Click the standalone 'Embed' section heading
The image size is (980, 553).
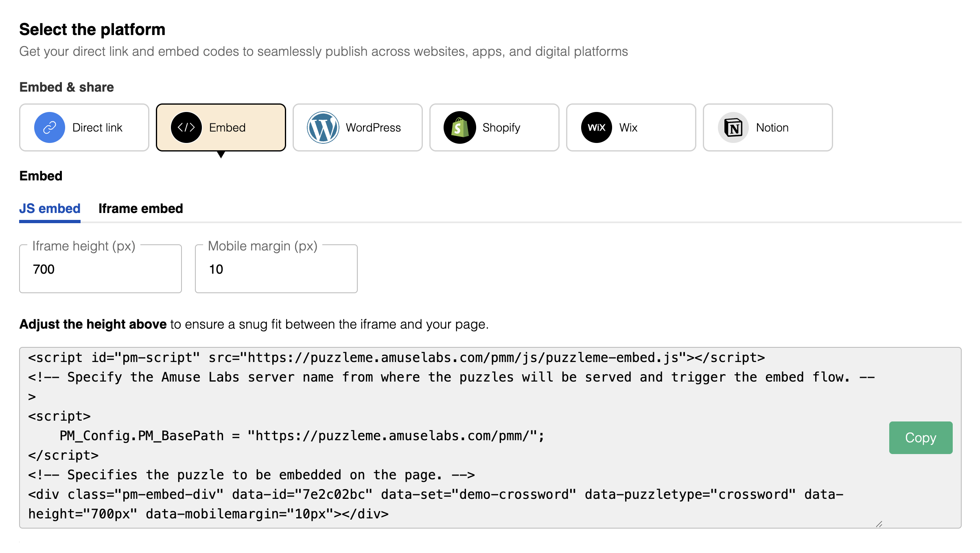(x=41, y=176)
